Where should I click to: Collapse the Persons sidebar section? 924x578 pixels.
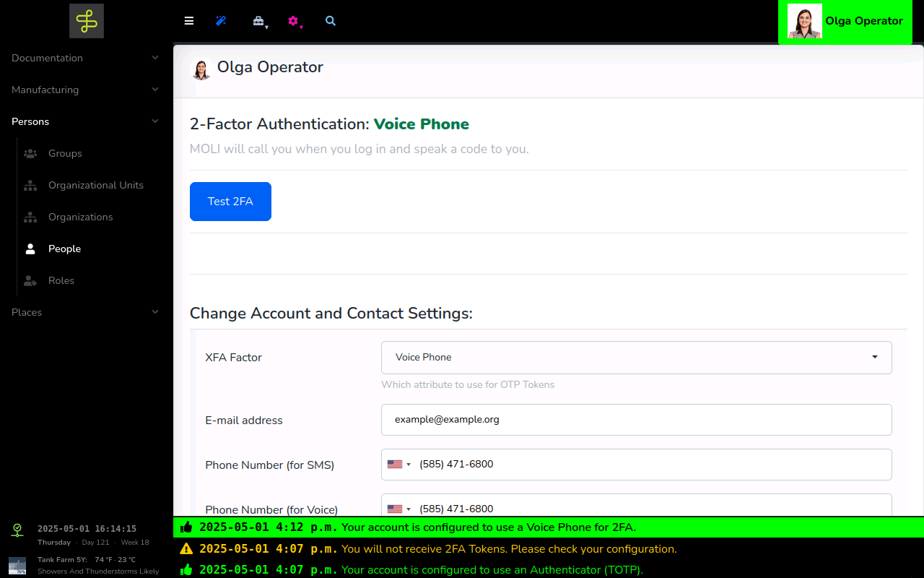point(86,121)
